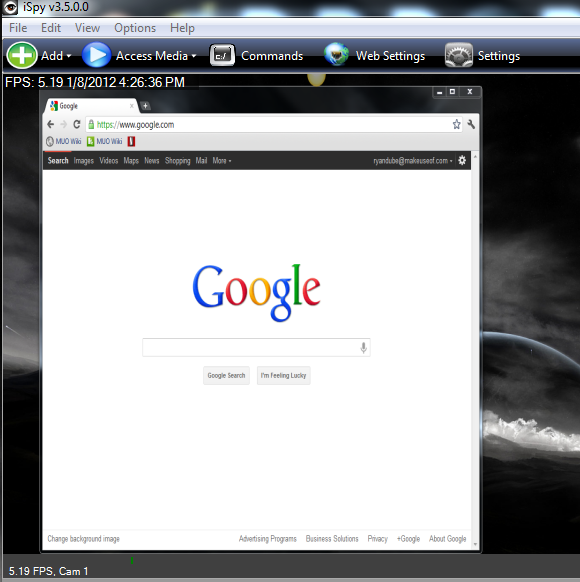Click the blue Access Media play icon
Image resolution: width=580 pixels, height=582 pixels.
point(96,55)
